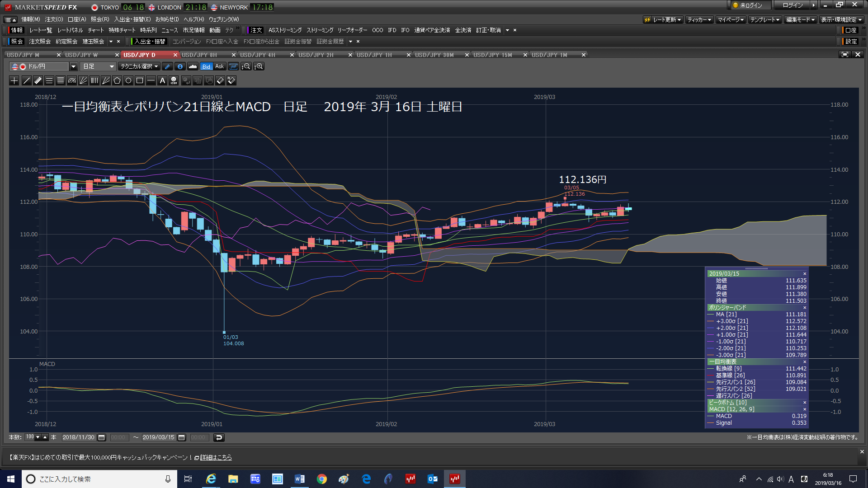Select the ruler measurement tool

[x=38, y=81]
